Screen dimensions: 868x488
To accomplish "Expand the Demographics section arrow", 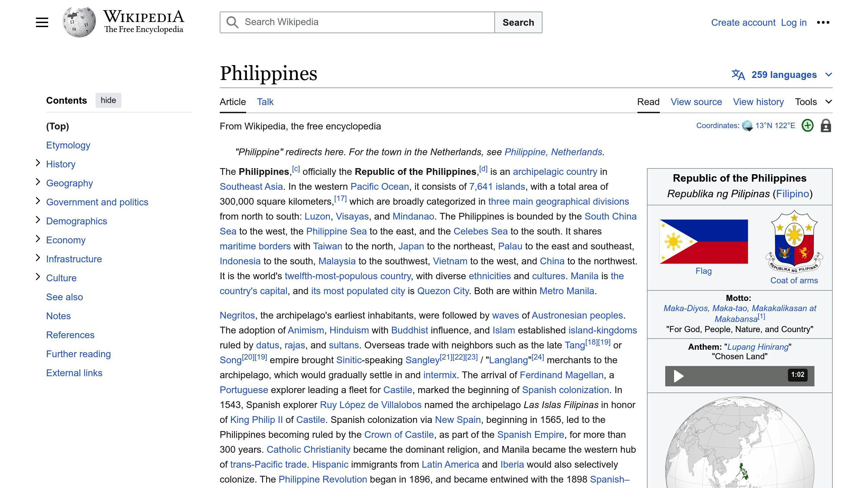I will 38,220.
